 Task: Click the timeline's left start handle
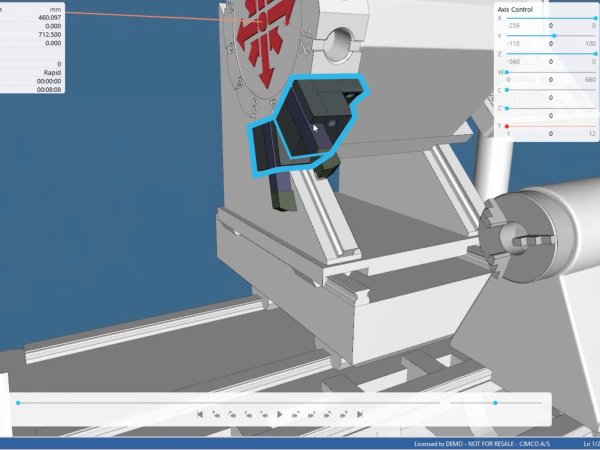(17, 403)
